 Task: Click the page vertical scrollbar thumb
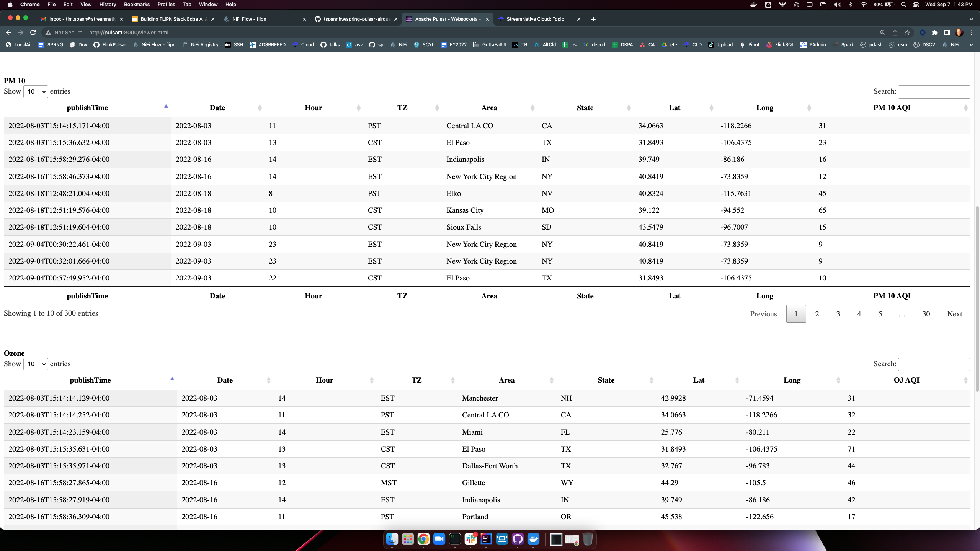977,298
